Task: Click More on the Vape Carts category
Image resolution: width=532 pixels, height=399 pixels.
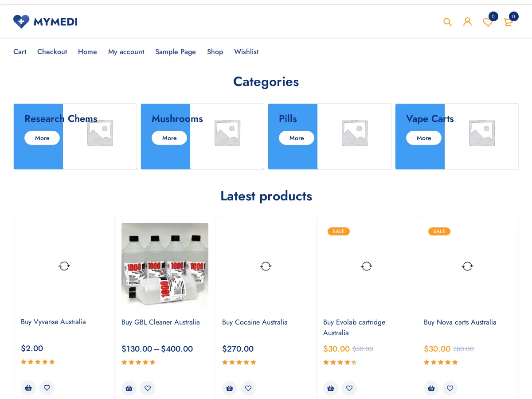Action: coord(424,138)
